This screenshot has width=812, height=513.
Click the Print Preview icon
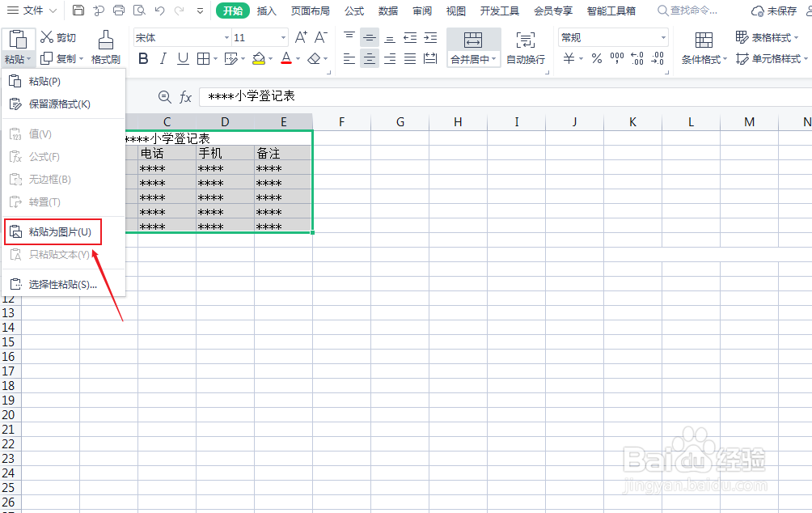(139, 11)
